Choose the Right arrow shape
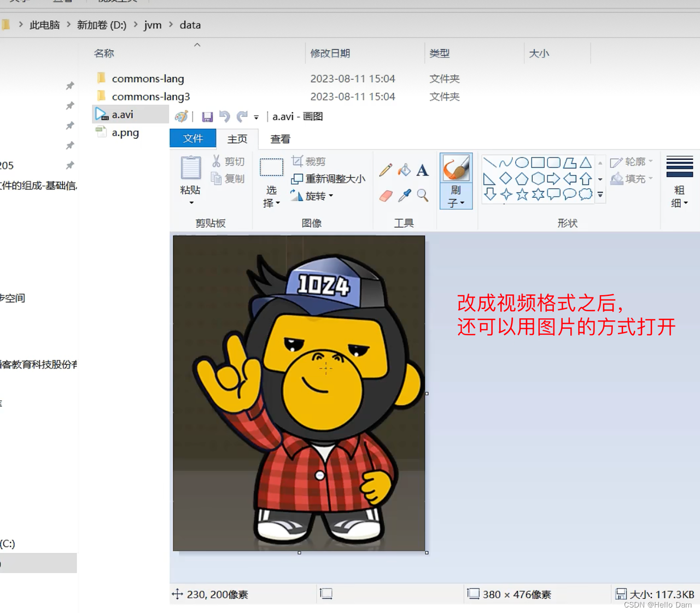This screenshot has width=700, height=613. click(553, 178)
